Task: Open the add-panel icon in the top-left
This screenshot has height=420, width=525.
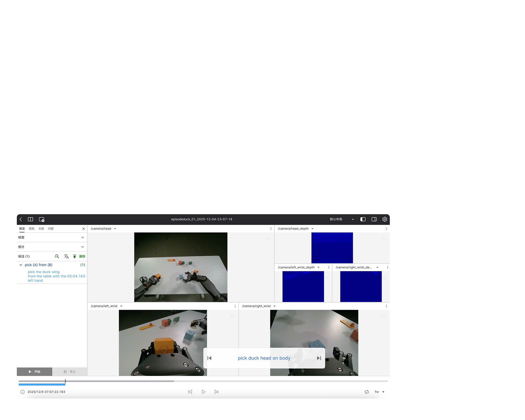Action: pos(41,219)
